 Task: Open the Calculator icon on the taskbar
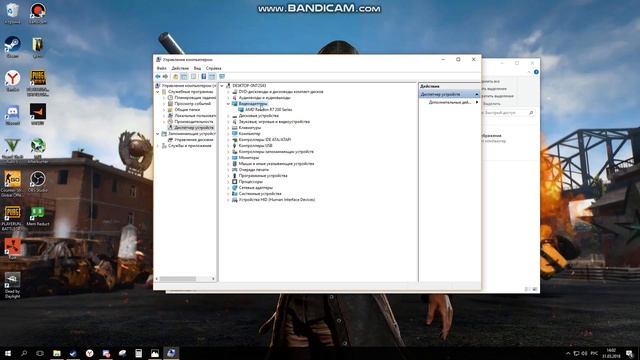click(x=138, y=353)
